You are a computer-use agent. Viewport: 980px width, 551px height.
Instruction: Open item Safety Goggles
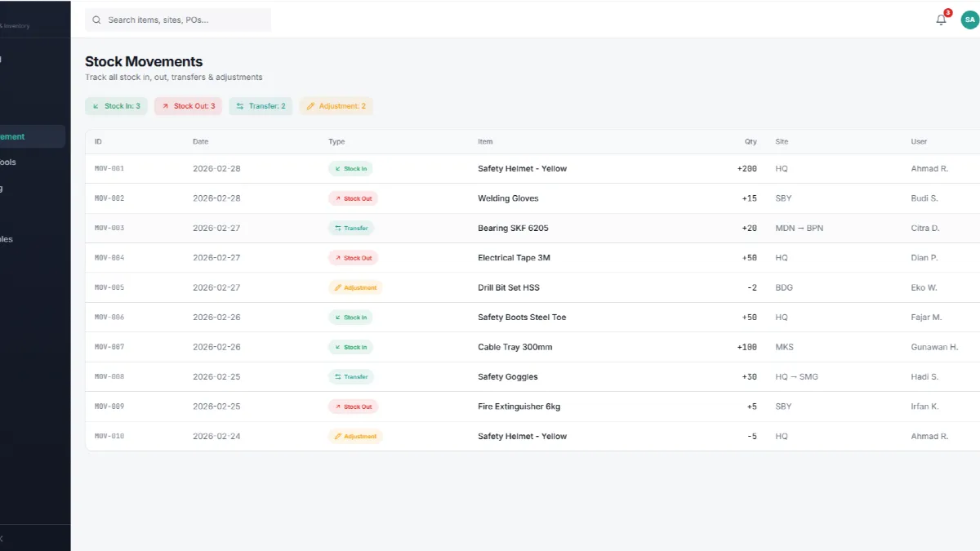pyautogui.click(x=508, y=377)
